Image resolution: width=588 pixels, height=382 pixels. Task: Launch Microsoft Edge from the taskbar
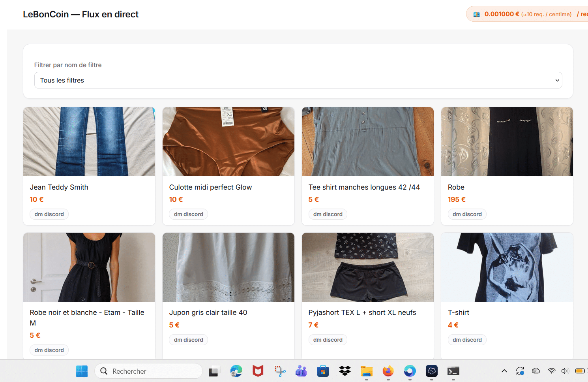(236, 371)
